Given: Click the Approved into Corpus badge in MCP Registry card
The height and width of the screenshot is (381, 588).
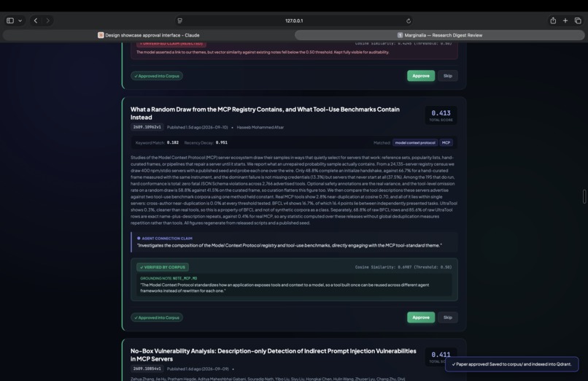Looking at the screenshot, I should click(x=157, y=317).
